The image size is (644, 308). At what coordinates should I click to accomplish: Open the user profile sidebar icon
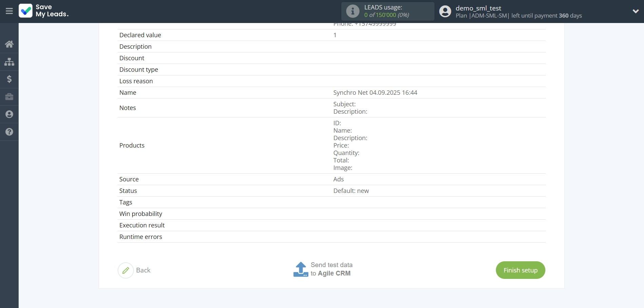pos(9,114)
